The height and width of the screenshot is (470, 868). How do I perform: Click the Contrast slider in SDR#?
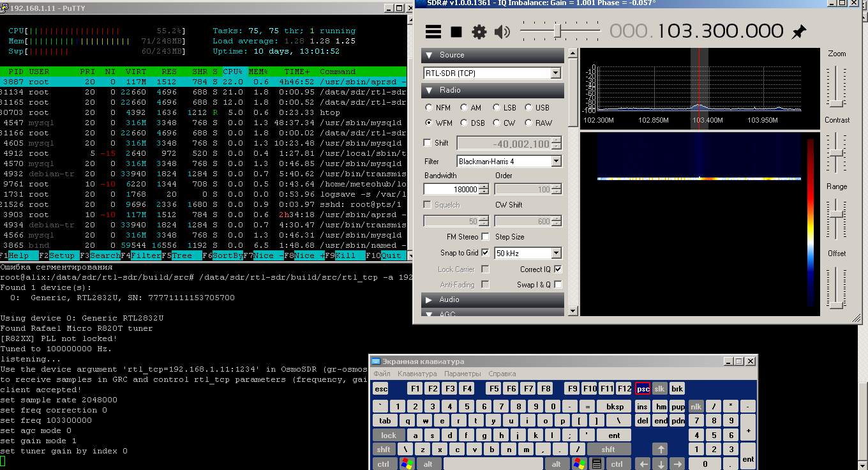click(x=837, y=153)
